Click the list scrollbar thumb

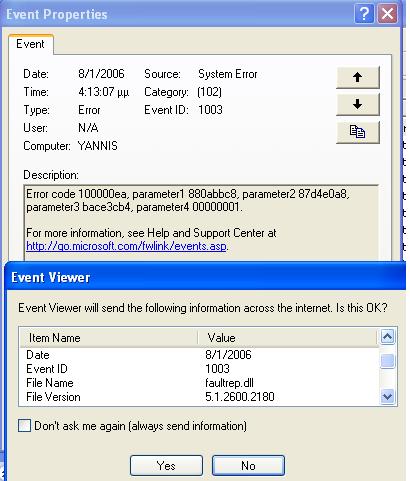(387, 361)
